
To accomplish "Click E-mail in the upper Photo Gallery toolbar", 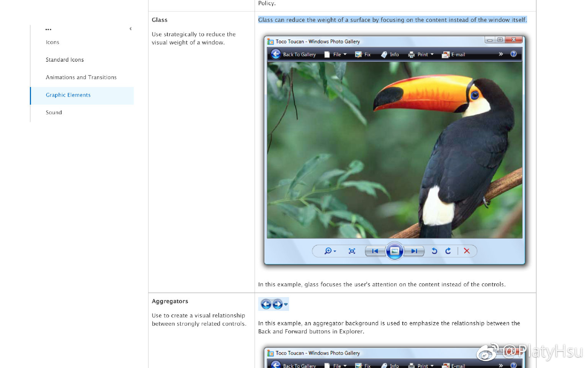I will (454, 54).
